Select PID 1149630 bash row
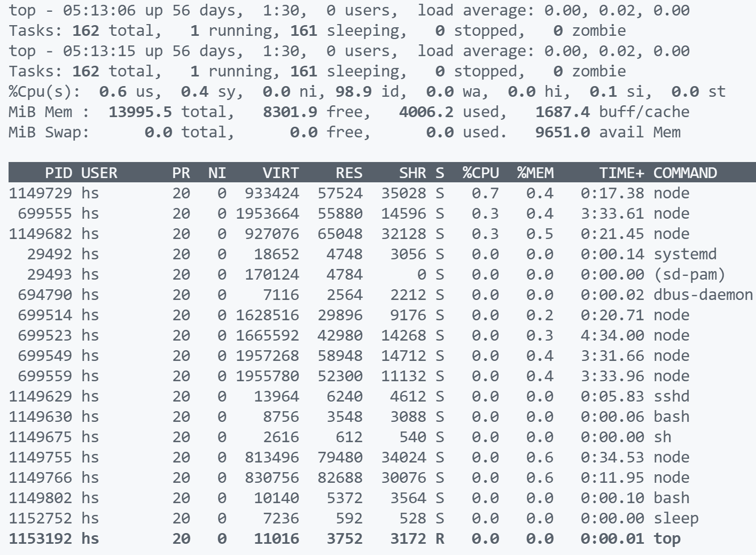 click(378, 417)
